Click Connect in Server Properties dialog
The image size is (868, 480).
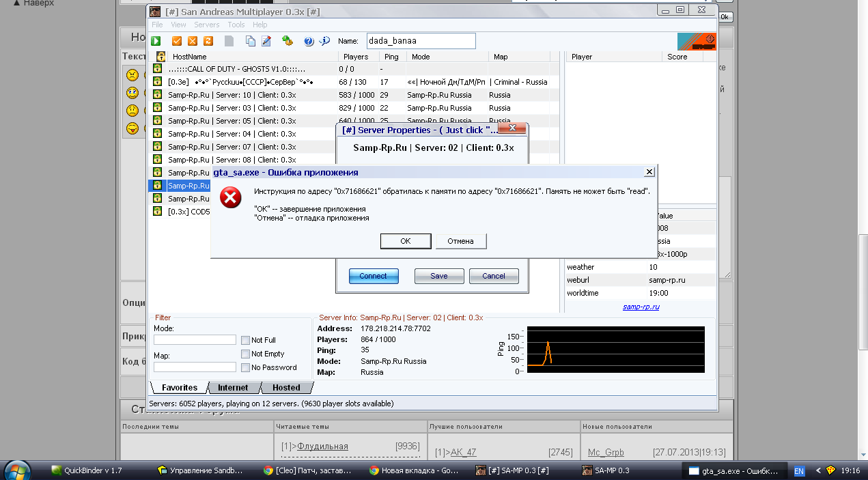tap(373, 276)
